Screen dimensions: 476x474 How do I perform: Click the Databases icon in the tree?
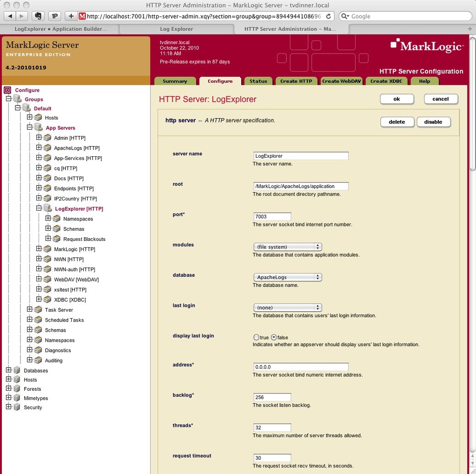pos(17,370)
